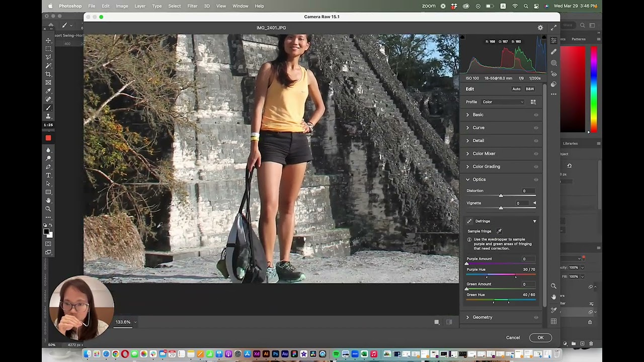Open Camera Raw preferences gear icon
Image resolution: width=644 pixels, height=362 pixels.
(540, 28)
